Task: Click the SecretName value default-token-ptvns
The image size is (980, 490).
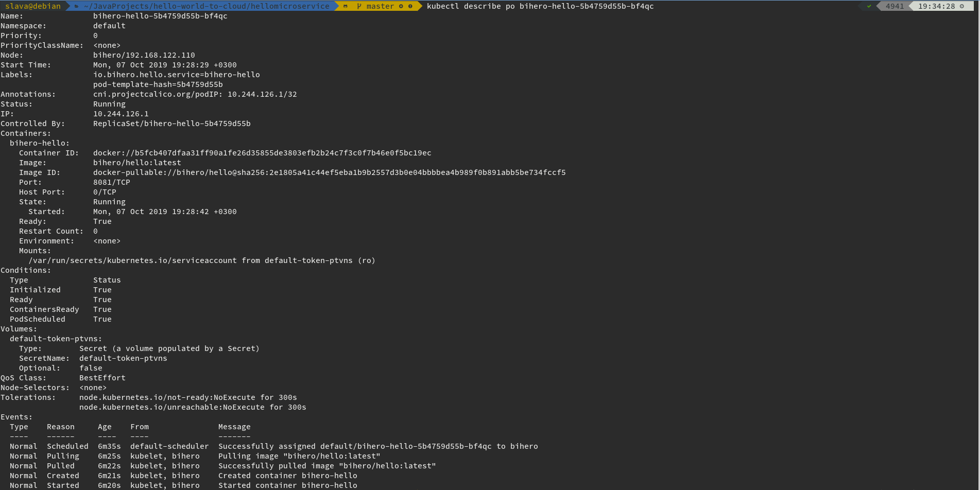Action: click(123, 358)
